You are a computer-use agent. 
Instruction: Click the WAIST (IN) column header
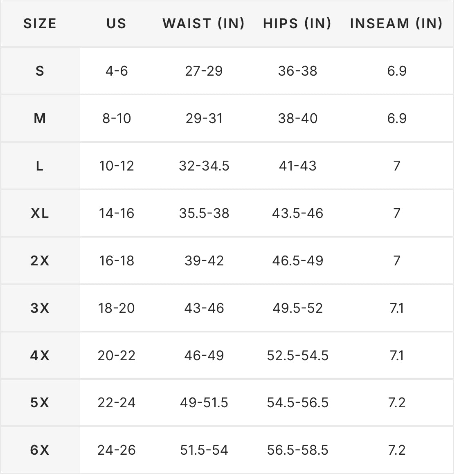[x=204, y=24]
